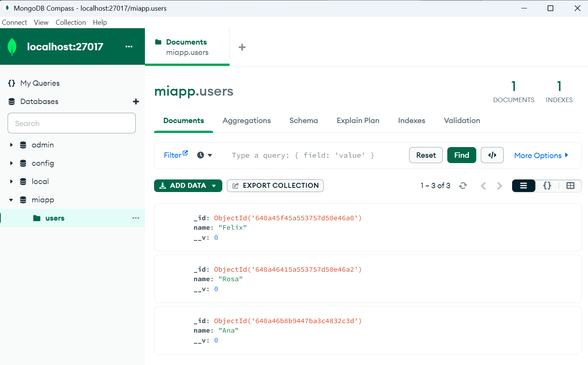
Task: Switch to the Validation tab
Action: click(x=462, y=120)
